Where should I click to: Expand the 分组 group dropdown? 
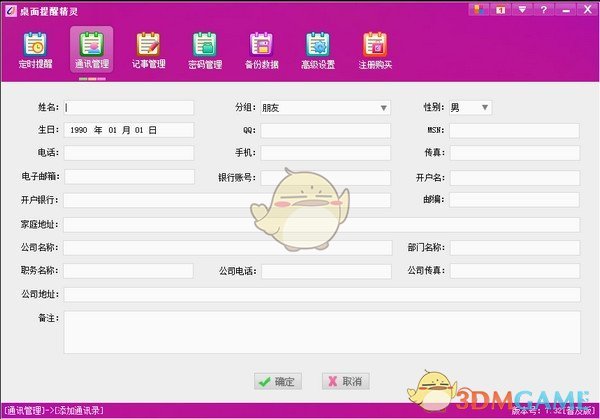(x=384, y=108)
